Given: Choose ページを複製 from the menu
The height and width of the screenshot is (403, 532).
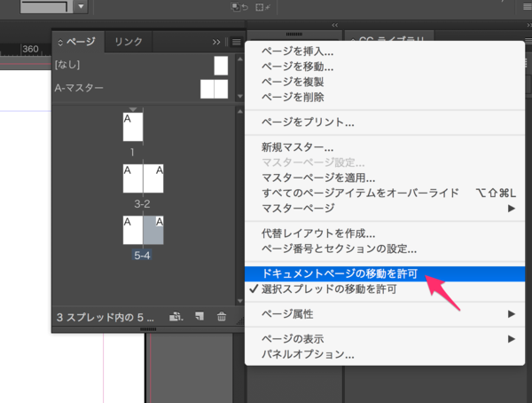Looking at the screenshot, I should click(x=293, y=82).
